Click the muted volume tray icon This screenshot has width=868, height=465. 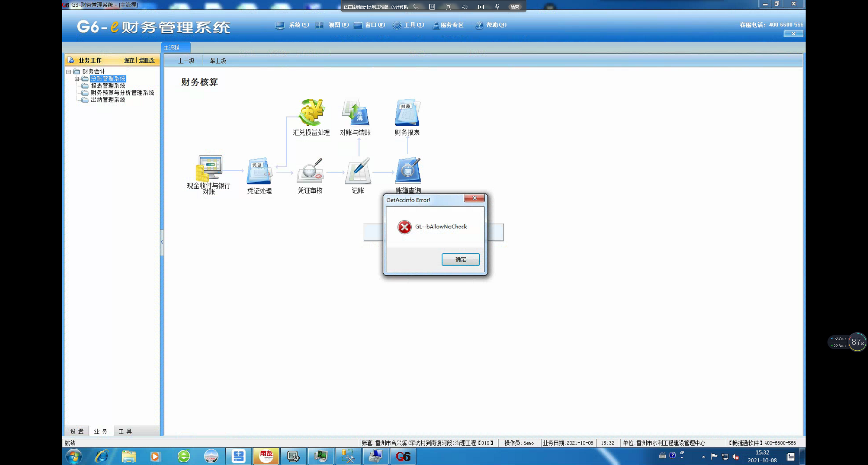pyautogui.click(x=736, y=457)
